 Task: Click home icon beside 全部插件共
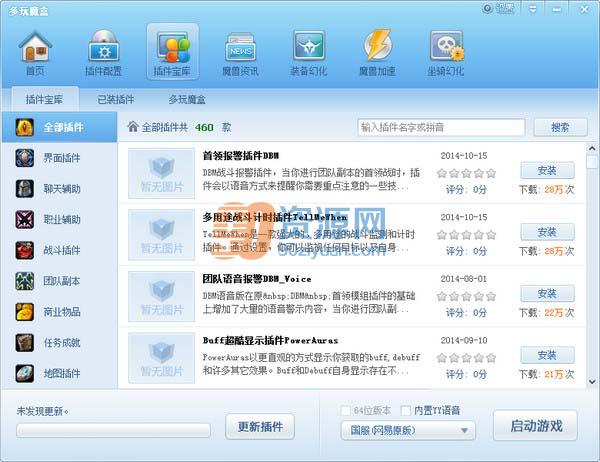click(133, 127)
